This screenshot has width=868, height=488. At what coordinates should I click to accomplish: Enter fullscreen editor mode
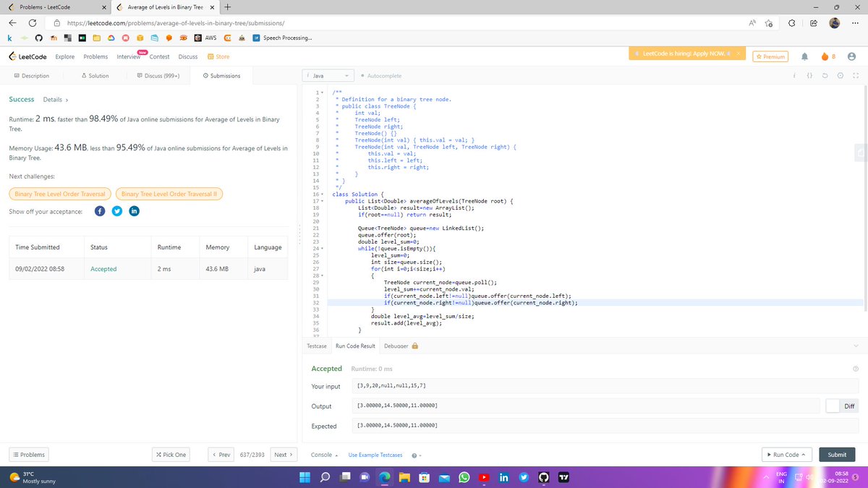click(856, 75)
